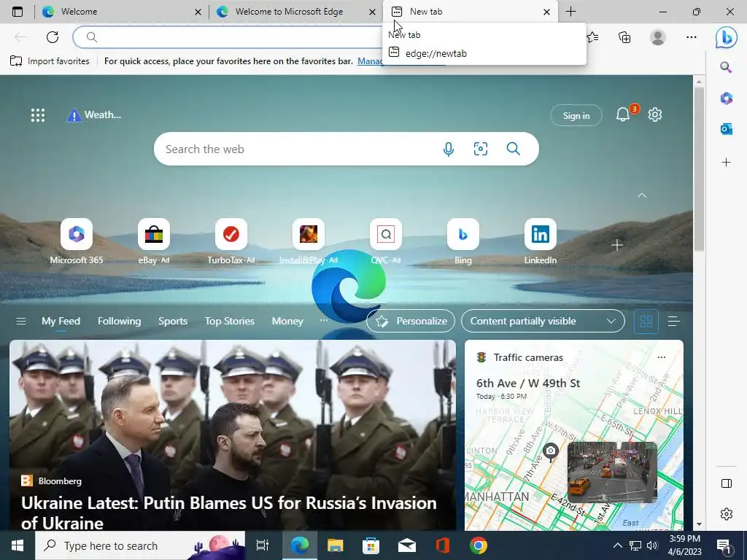
Task: Open Microsoft 365 sidebar icon
Action: click(726, 98)
